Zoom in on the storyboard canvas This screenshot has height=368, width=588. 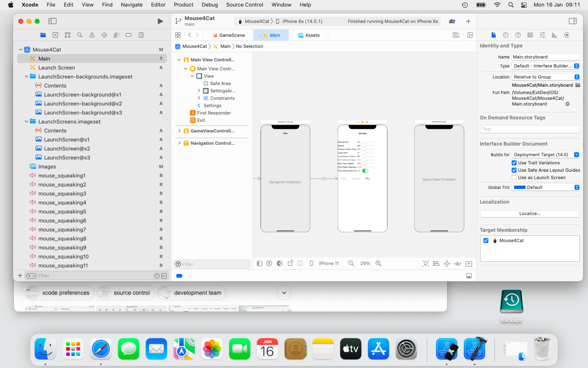point(379,264)
